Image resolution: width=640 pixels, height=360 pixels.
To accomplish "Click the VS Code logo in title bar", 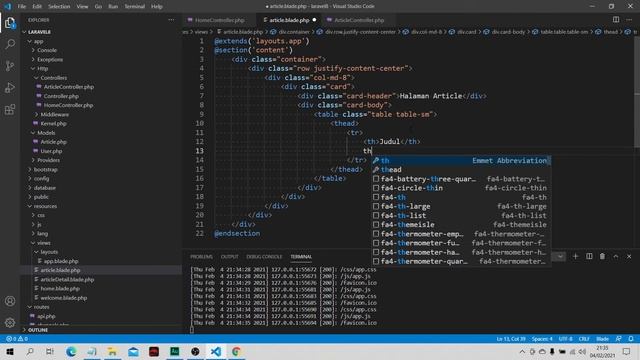I will pyautogui.click(x=8, y=6).
